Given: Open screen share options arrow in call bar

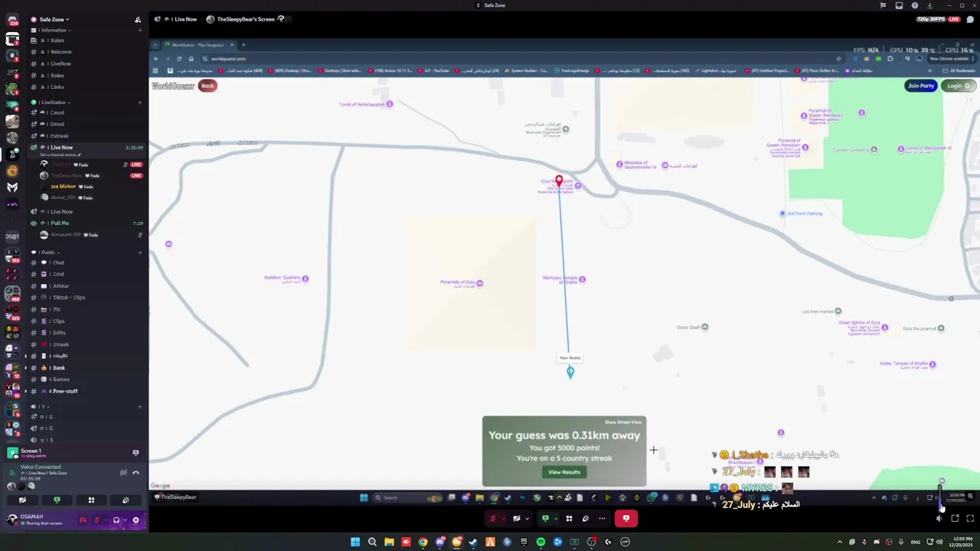Looking at the screenshot, I should pos(554,518).
